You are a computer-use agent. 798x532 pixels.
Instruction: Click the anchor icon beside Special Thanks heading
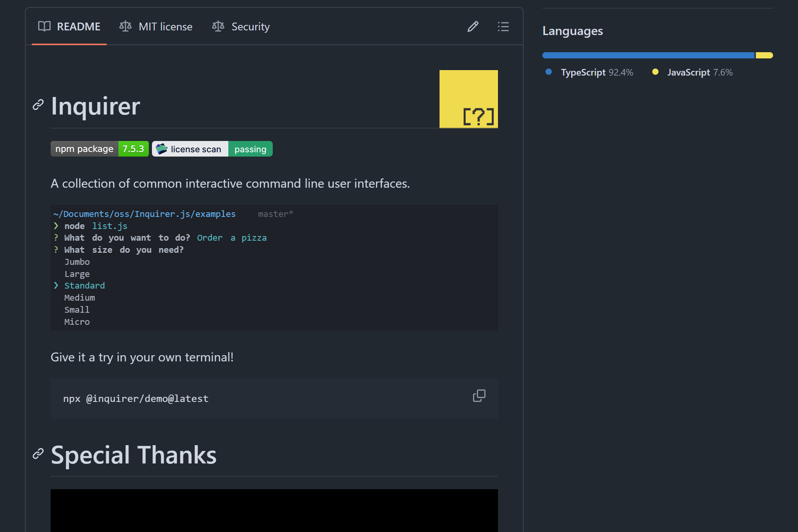pyautogui.click(x=38, y=454)
